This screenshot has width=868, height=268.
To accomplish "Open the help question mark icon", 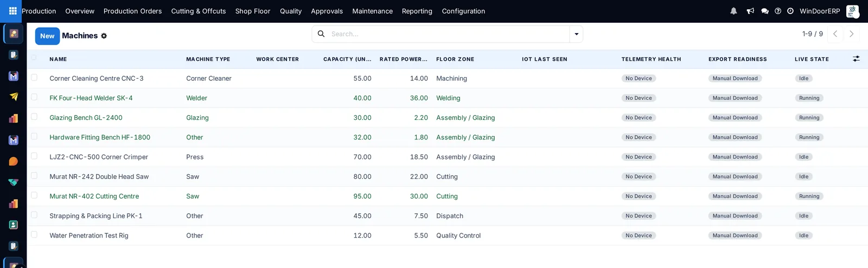I will click(778, 11).
